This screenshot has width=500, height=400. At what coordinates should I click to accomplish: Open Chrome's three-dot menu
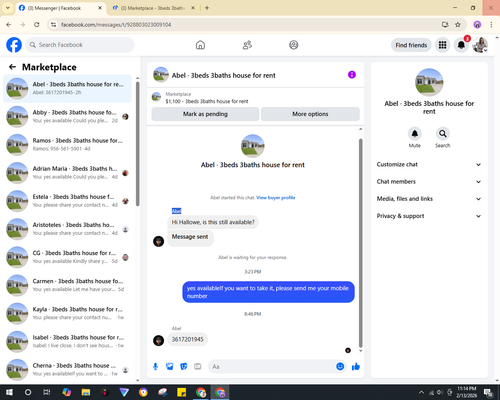tap(491, 25)
